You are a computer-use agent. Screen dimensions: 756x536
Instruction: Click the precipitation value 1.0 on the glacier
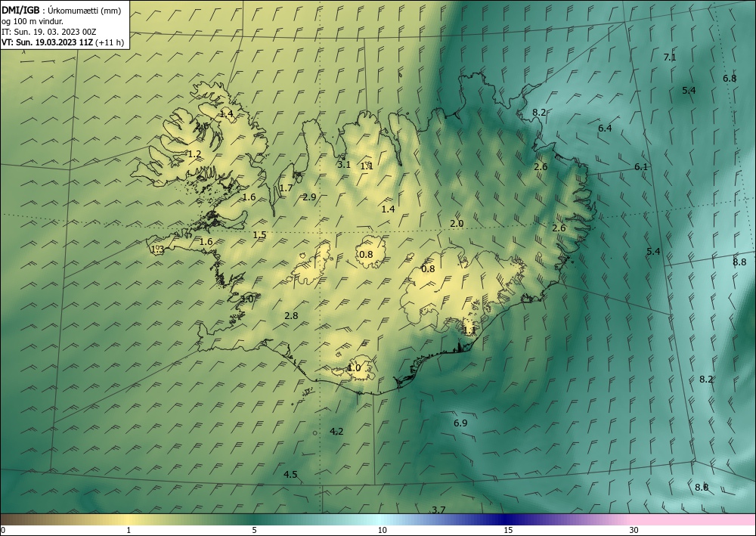tap(354, 367)
